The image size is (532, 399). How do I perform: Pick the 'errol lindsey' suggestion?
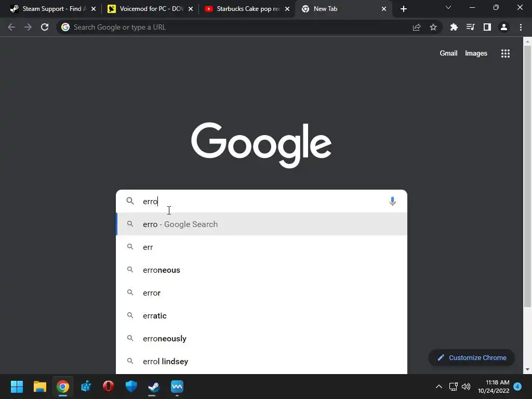(261, 362)
